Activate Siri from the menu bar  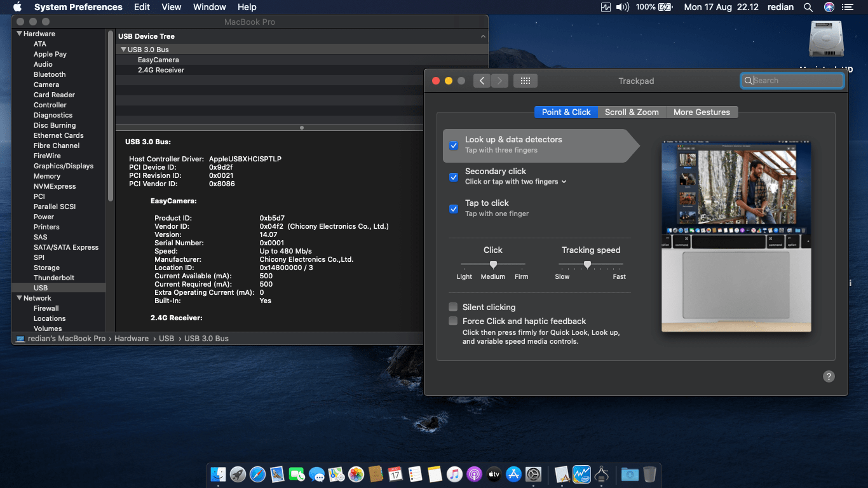click(x=829, y=7)
